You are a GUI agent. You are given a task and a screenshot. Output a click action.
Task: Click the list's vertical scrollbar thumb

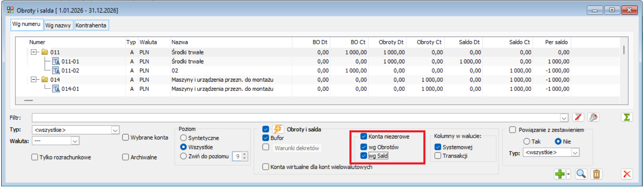[x=624, y=50]
